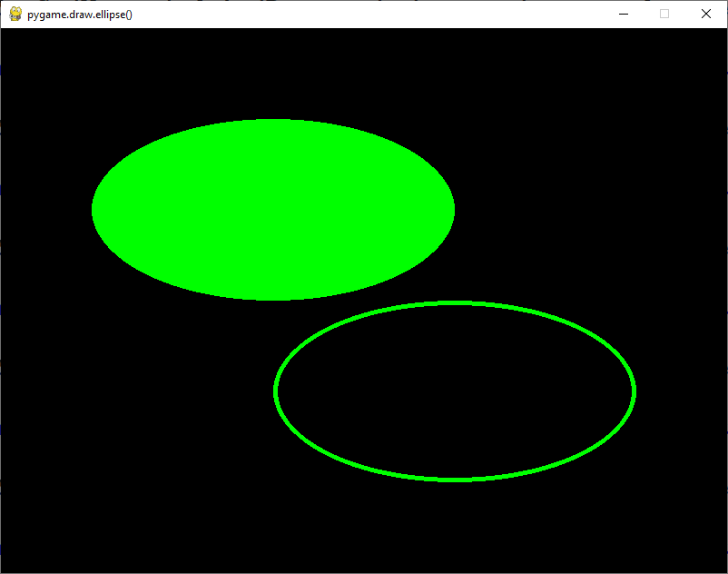This screenshot has width=728, height=574.
Task: Click the pygame.draw.ellipse() window title
Action: pyautogui.click(x=80, y=15)
